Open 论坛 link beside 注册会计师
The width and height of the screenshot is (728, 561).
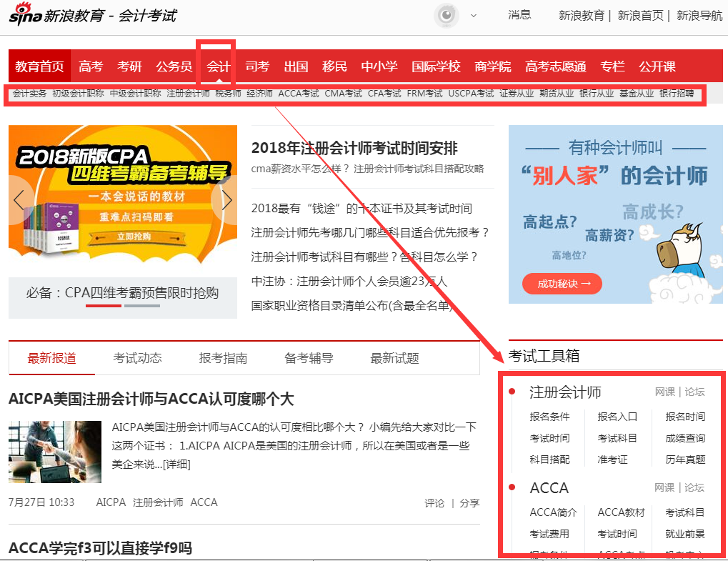[694, 392]
